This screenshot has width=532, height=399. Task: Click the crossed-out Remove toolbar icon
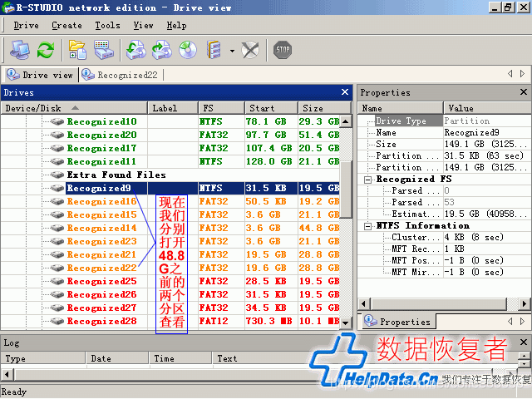click(x=250, y=50)
